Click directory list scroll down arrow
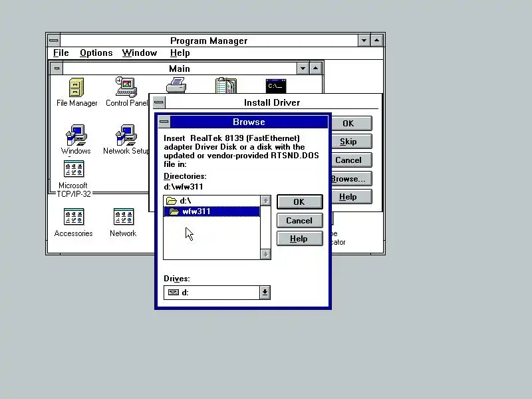Screen dimensions: 532x399 point(265,254)
